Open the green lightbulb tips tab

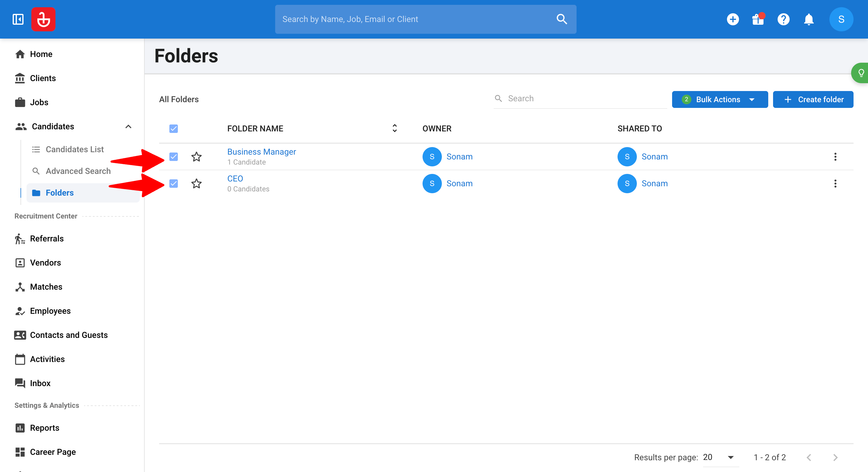(x=860, y=73)
